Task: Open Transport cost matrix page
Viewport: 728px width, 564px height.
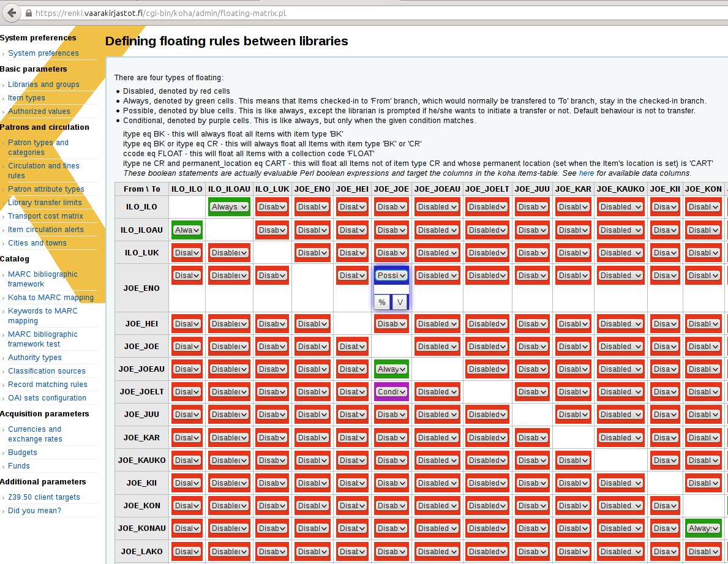Action: click(x=45, y=216)
